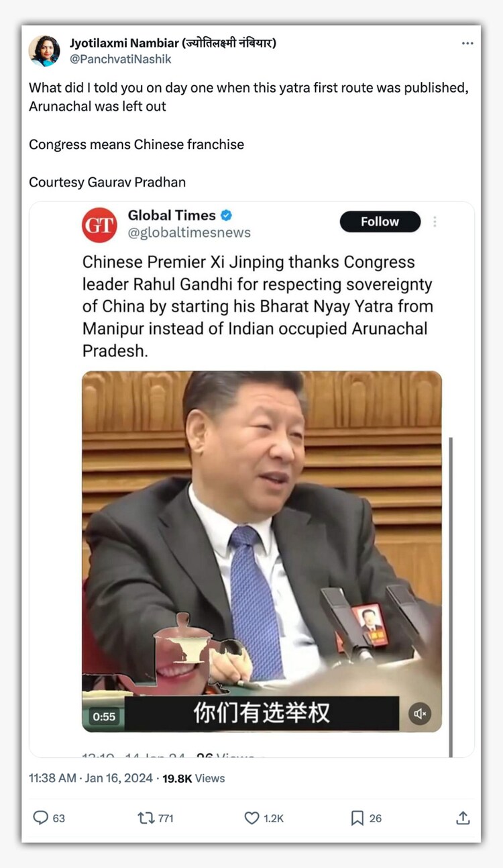The image size is (503, 868).
Task: Click the blue verified badge beside Global Times
Action: point(227,215)
